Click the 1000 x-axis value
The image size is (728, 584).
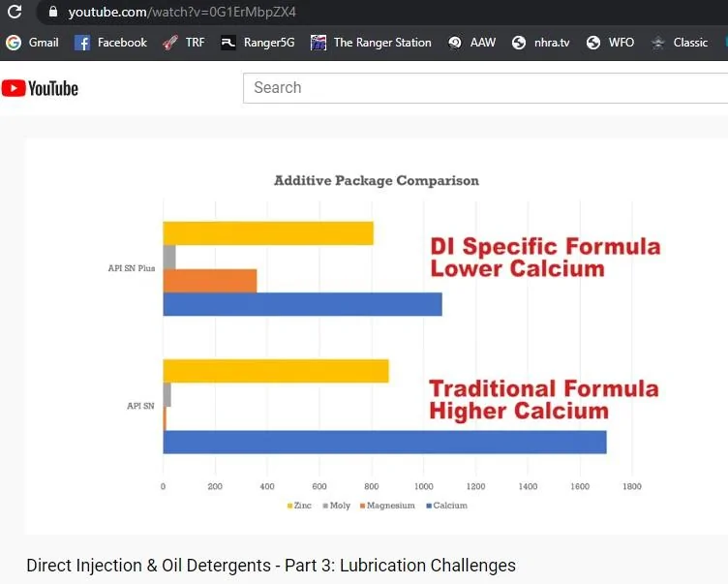[x=423, y=486]
